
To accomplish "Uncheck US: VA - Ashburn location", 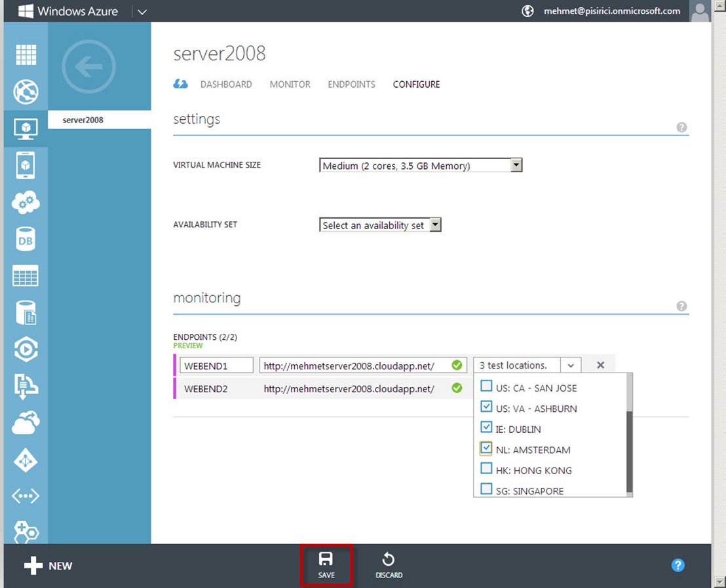I will [x=486, y=407].
